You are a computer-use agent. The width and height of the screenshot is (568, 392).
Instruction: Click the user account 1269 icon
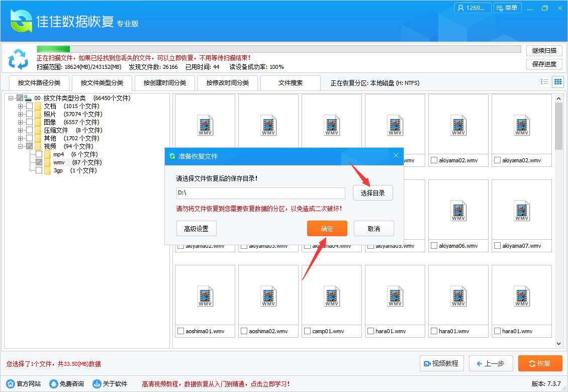tap(472, 8)
